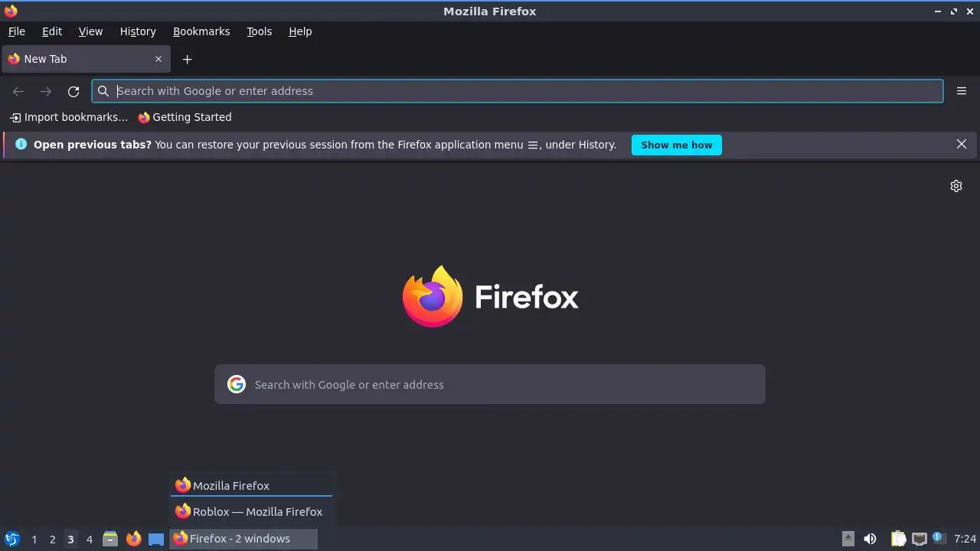Switch to Roblox — Mozilla Firefox window
This screenshot has height=551, width=980.
pyautogui.click(x=251, y=511)
